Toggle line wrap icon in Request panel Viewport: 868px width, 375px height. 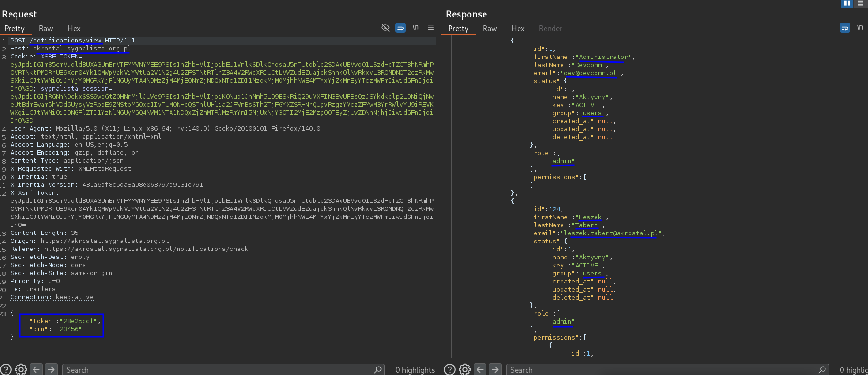(400, 27)
